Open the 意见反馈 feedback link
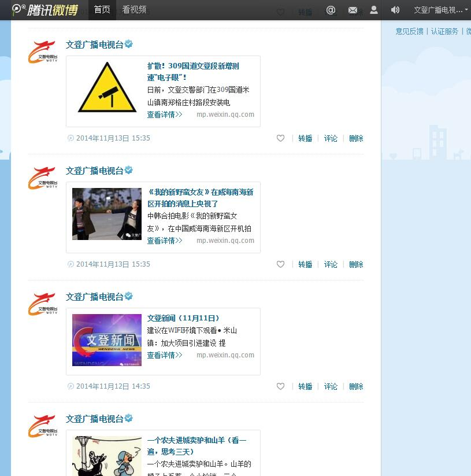Image resolution: width=471 pixels, height=476 pixels. point(409,31)
